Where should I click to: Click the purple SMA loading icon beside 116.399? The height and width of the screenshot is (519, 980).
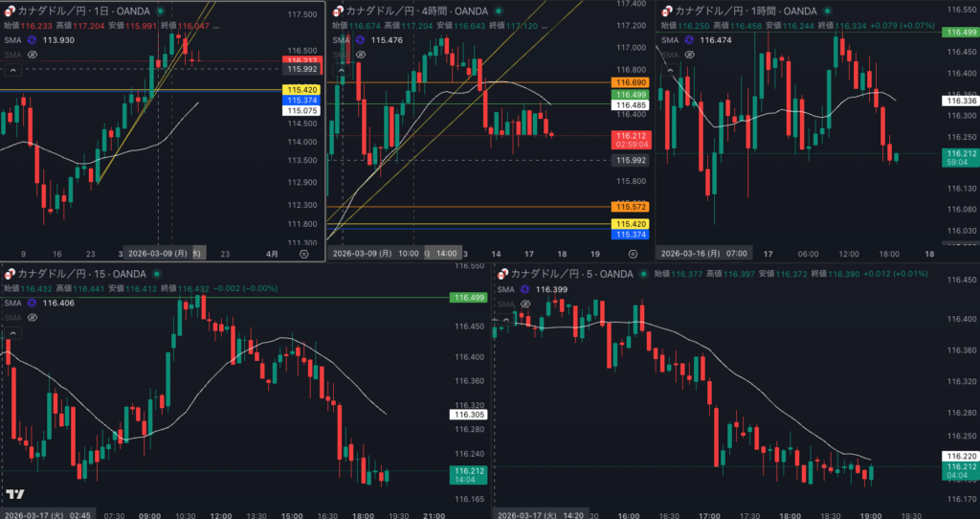pos(525,289)
